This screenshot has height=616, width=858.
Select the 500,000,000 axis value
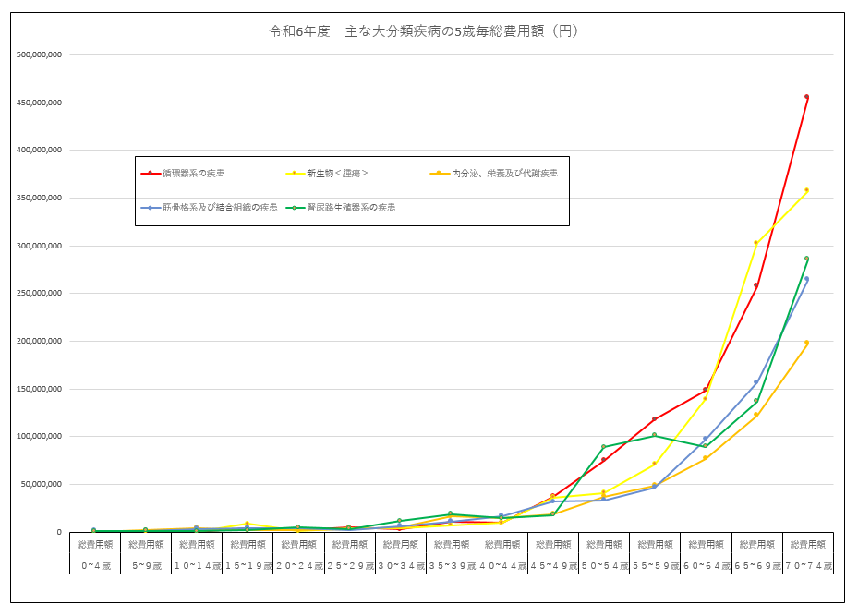[38, 54]
